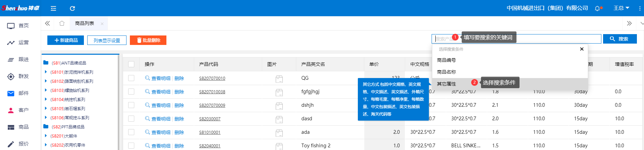Open 邮件 mail in the sidebar

point(18,93)
